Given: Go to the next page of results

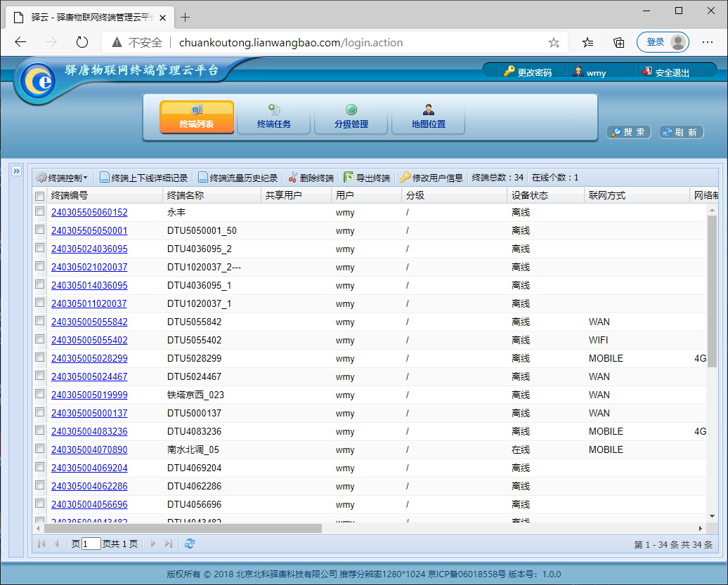Looking at the screenshot, I should tap(152, 544).
